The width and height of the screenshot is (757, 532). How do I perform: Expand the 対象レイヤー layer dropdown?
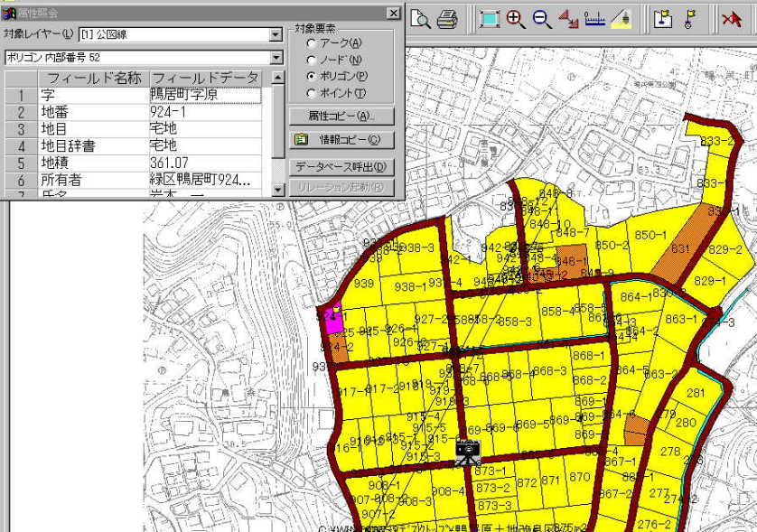(276, 35)
